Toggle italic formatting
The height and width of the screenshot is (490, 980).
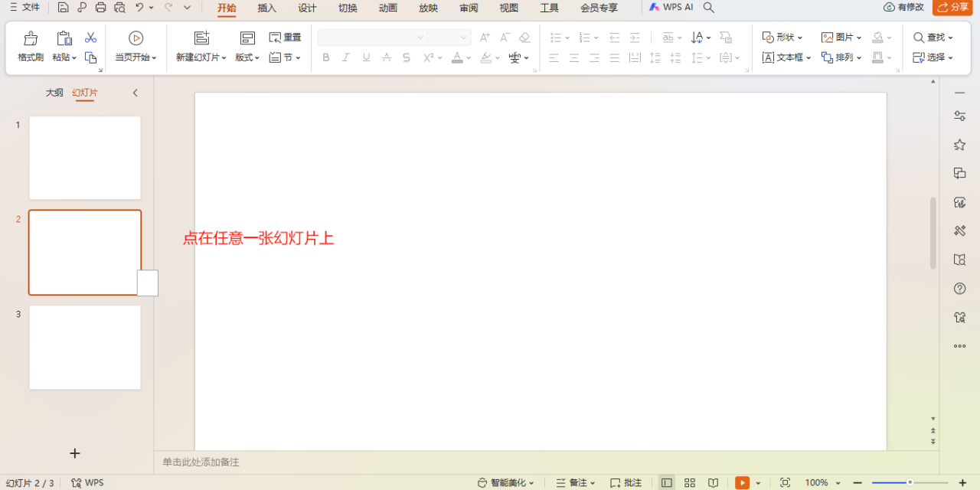(x=345, y=57)
